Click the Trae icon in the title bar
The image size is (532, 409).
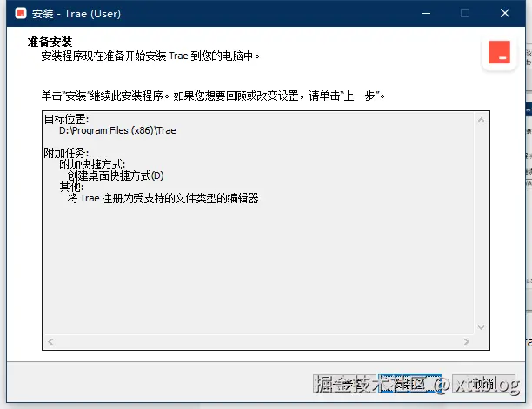click(x=21, y=13)
